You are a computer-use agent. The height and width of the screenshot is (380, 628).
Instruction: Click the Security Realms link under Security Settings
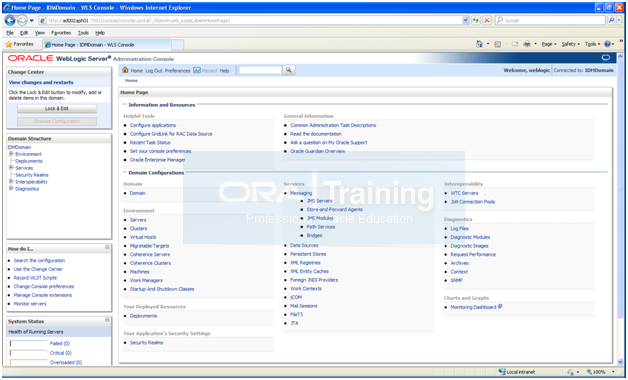146,342
